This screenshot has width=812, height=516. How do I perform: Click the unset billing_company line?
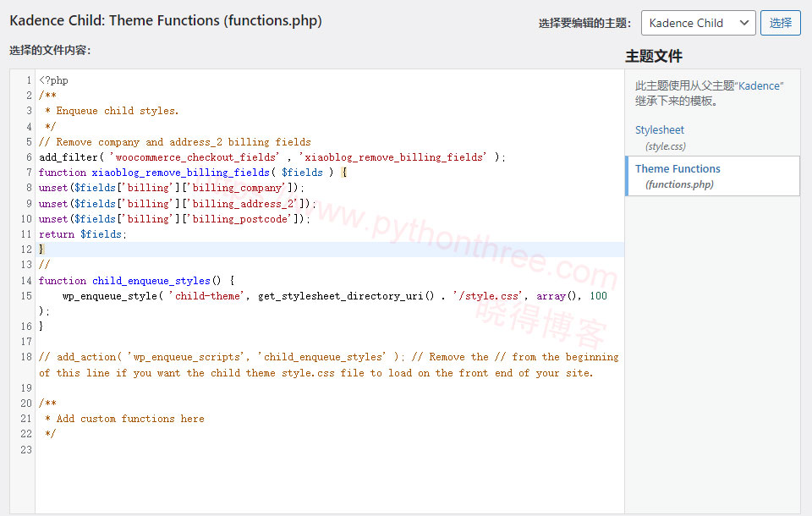(170, 188)
